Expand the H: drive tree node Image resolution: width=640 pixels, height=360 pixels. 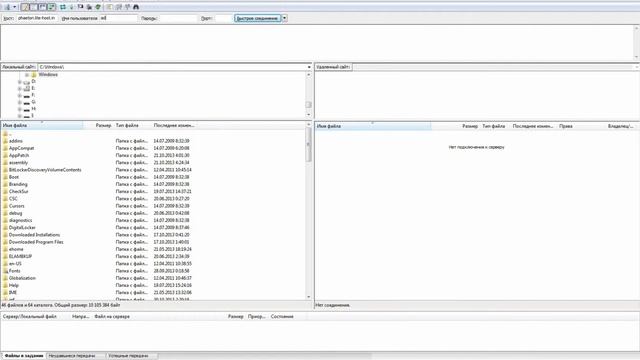(20, 109)
